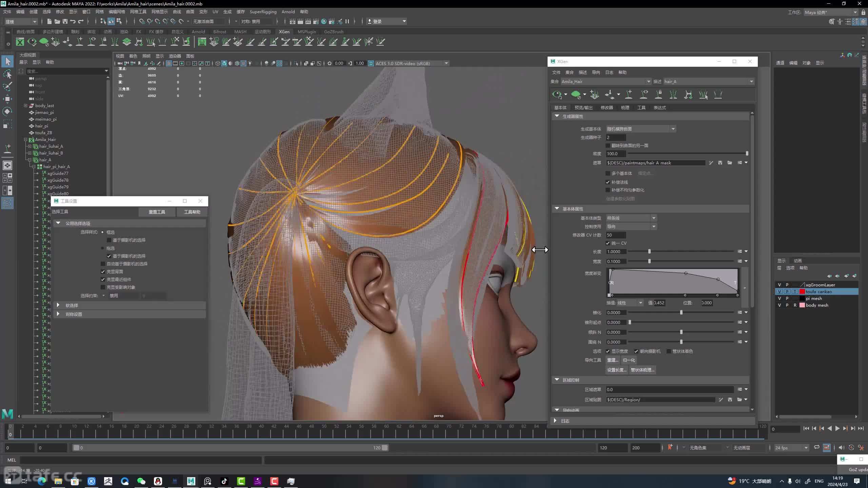Switch to 修改器 tab in XGen
This screenshot has width=868, height=488.
click(x=607, y=107)
